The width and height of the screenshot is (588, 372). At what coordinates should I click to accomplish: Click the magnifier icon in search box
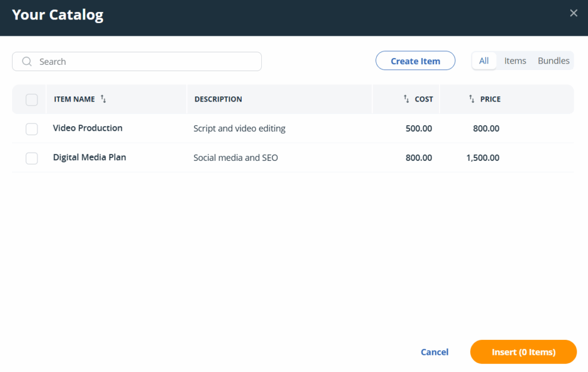point(26,61)
